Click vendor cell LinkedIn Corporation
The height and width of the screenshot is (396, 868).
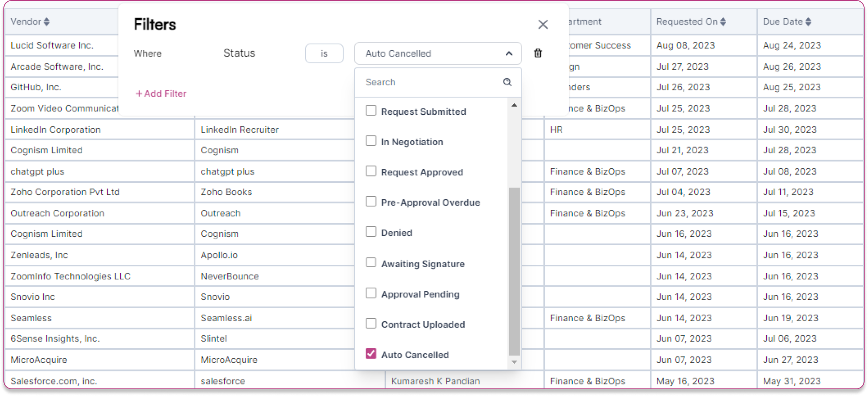(56, 130)
